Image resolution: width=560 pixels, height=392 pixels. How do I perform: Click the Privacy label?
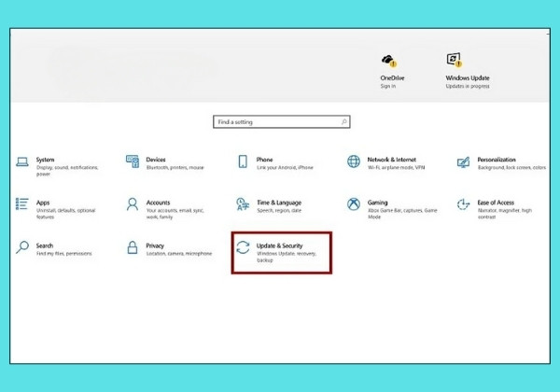click(155, 245)
